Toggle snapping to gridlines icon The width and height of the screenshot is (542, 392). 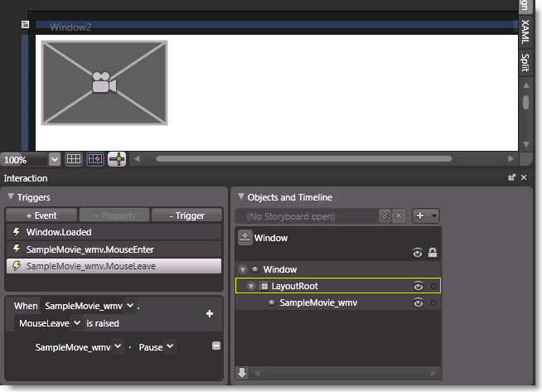(95, 159)
